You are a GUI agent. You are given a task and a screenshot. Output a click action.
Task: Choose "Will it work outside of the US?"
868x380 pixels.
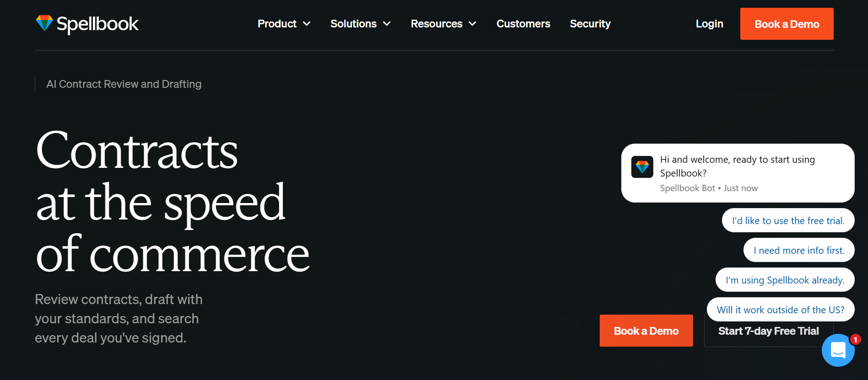click(x=781, y=310)
